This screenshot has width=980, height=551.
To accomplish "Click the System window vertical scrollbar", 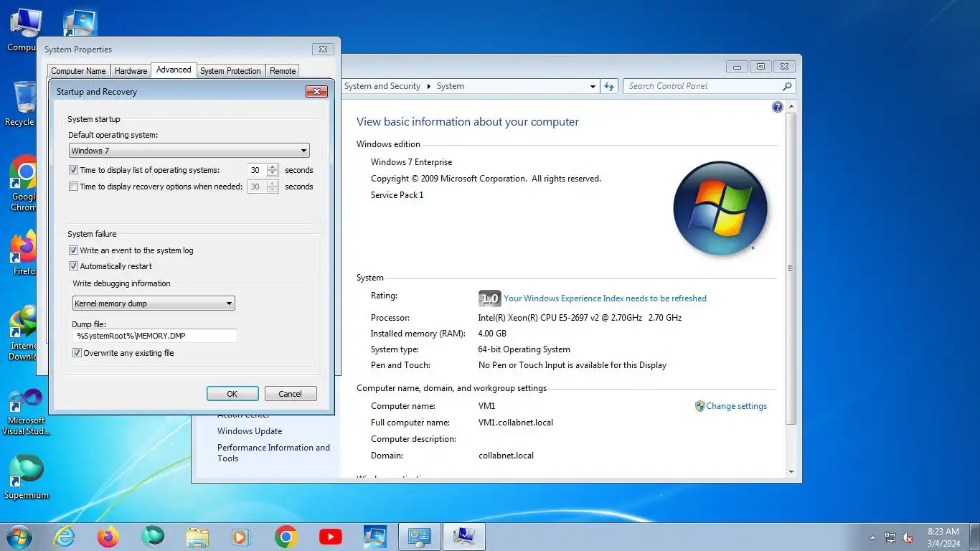I will tap(791, 268).
